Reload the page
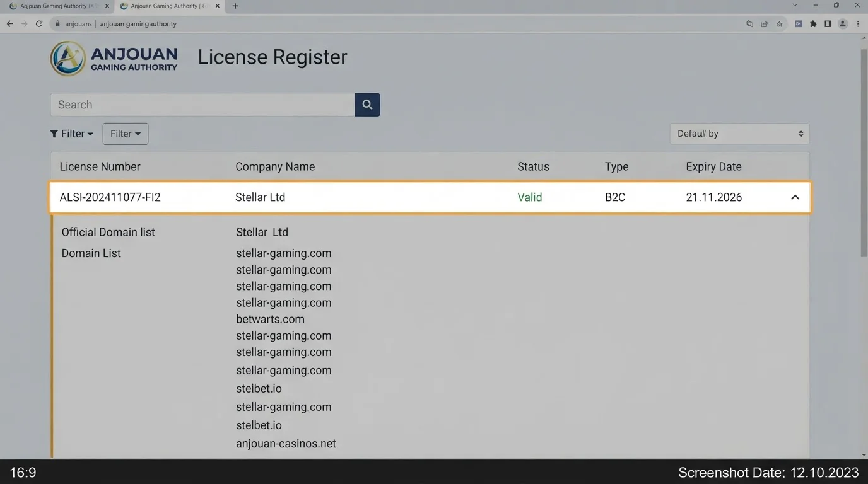 [x=39, y=24]
